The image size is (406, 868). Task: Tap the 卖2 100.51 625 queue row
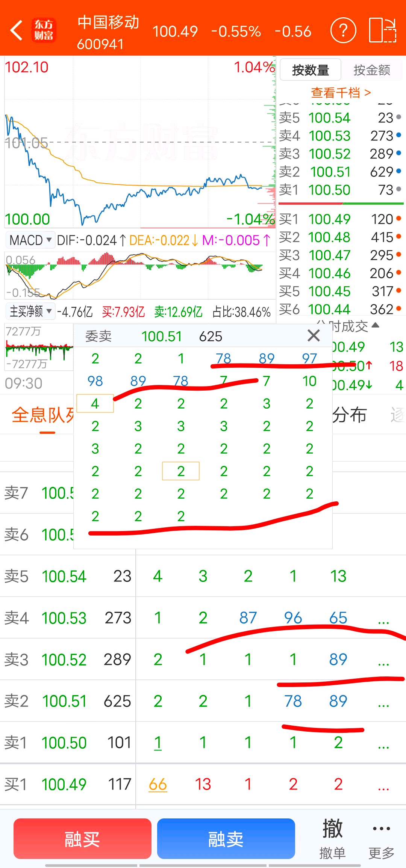coord(203,701)
